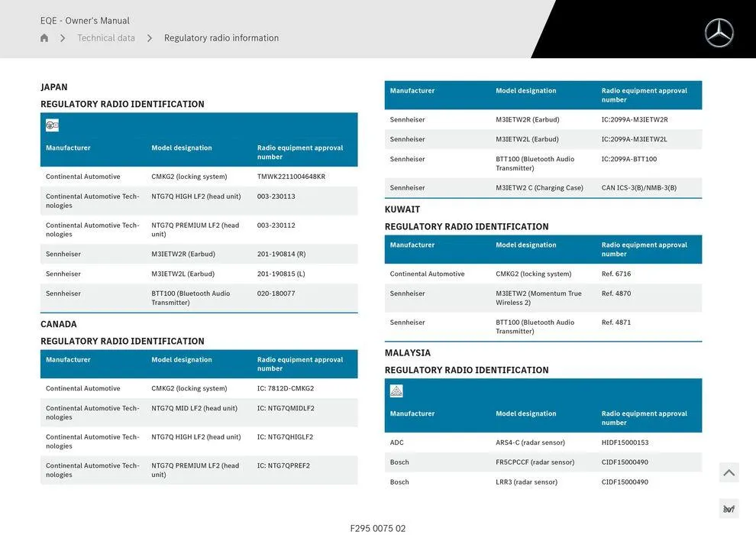The width and height of the screenshot is (756, 535).
Task: Select the Technical data breadcrumb item
Action: coord(105,37)
